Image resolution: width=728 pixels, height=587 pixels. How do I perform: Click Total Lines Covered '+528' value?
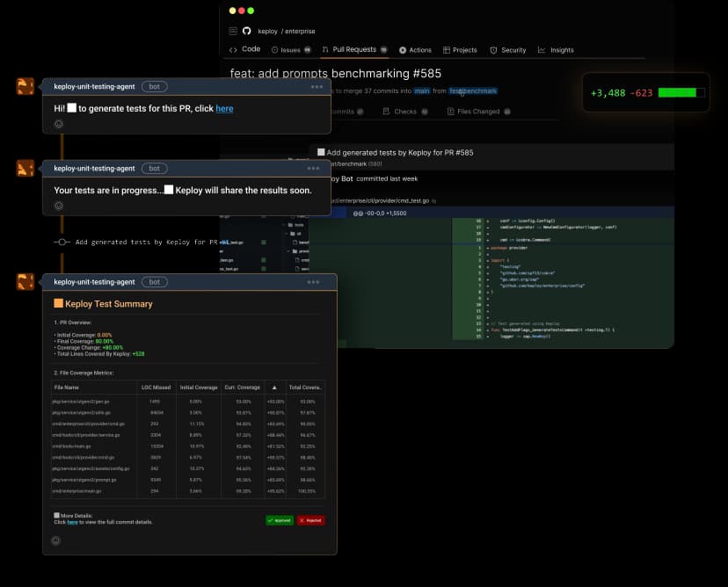(x=138, y=354)
